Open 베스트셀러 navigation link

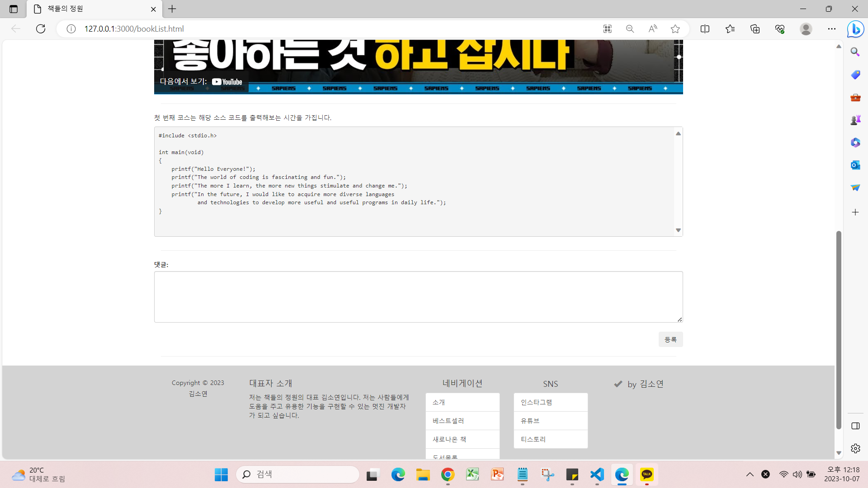(462, 421)
